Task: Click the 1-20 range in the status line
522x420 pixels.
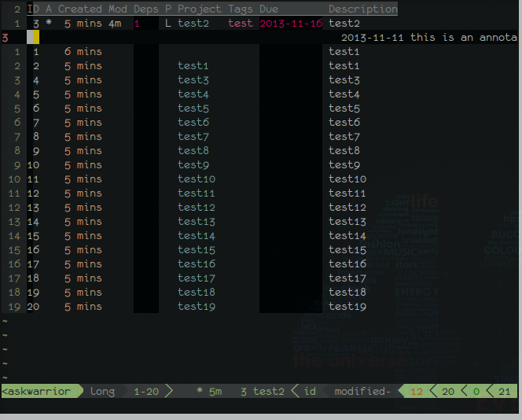Action: (x=146, y=391)
